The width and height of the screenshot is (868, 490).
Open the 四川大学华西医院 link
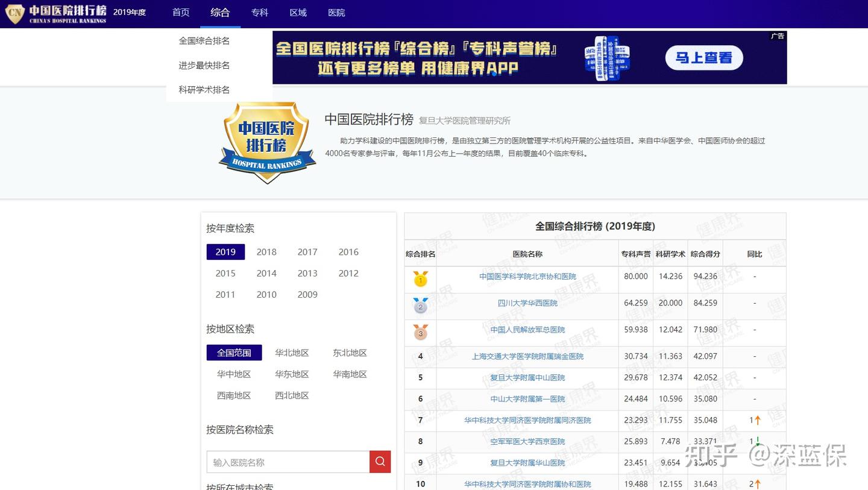(x=527, y=303)
